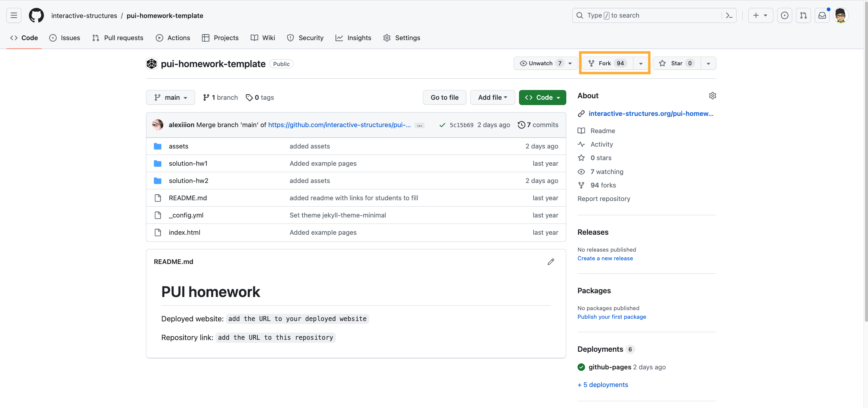The height and width of the screenshot is (408, 868).
Task: Open the Releases section heading
Action: click(593, 232)
